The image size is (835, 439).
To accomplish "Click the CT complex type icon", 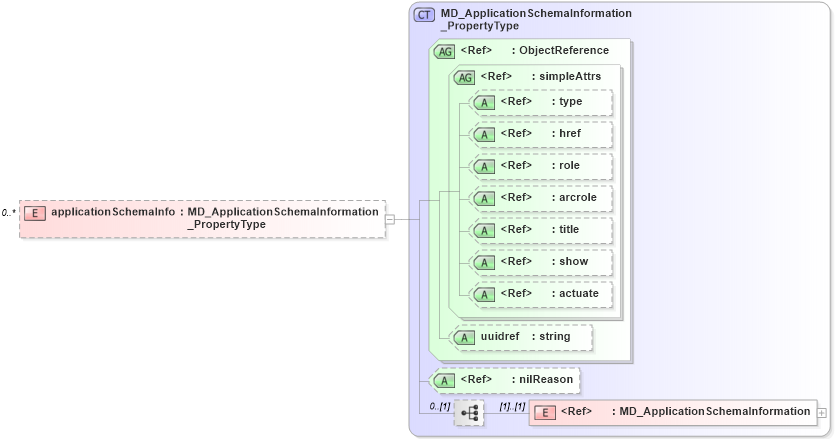I will pos(424,15).
